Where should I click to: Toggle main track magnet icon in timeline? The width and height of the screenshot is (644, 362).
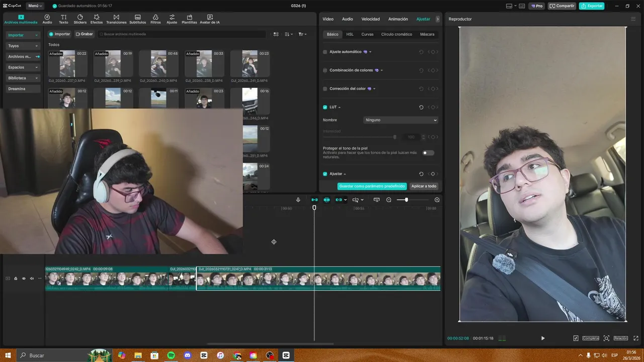[314, 200]
